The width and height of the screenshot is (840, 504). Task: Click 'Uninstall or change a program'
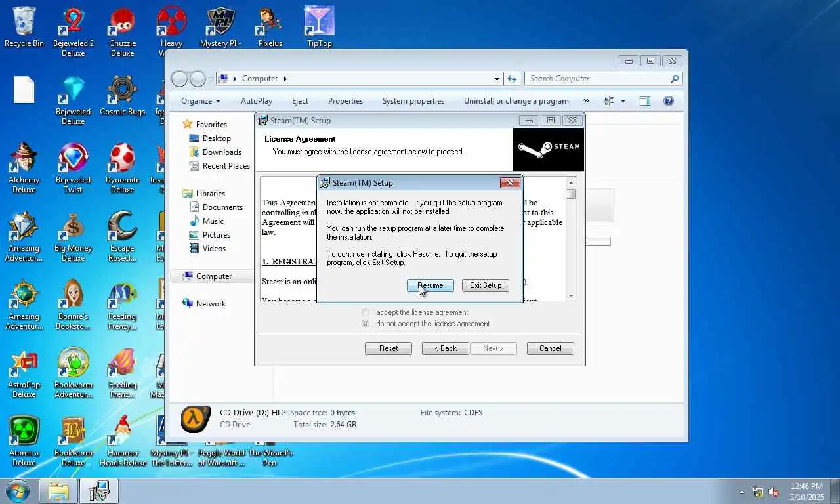516,101
